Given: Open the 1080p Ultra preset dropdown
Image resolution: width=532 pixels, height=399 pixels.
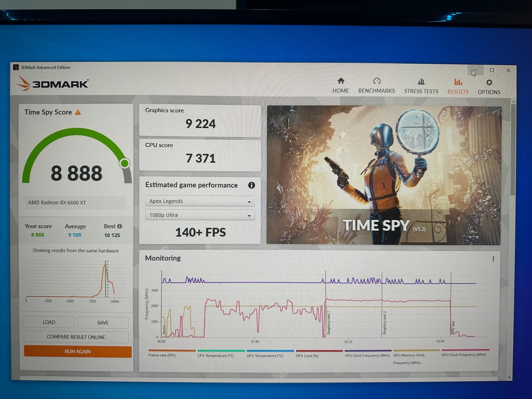Looking at the screenshot, I should [200, 215].
